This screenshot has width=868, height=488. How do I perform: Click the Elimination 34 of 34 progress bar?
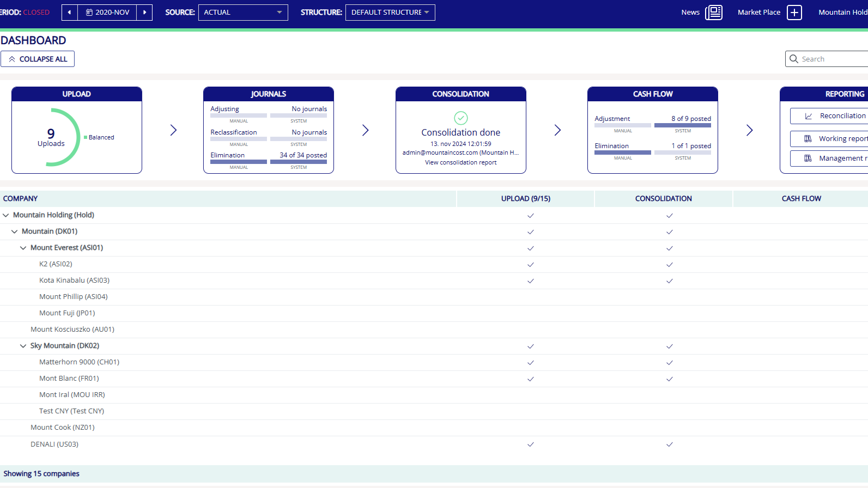pos(298,162)
